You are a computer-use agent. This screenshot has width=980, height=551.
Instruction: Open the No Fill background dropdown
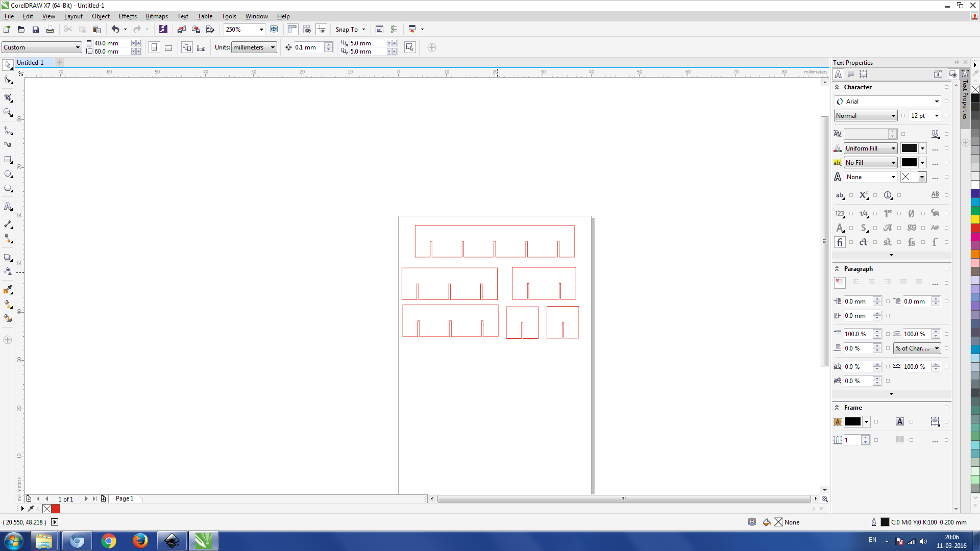click(893, 163)
